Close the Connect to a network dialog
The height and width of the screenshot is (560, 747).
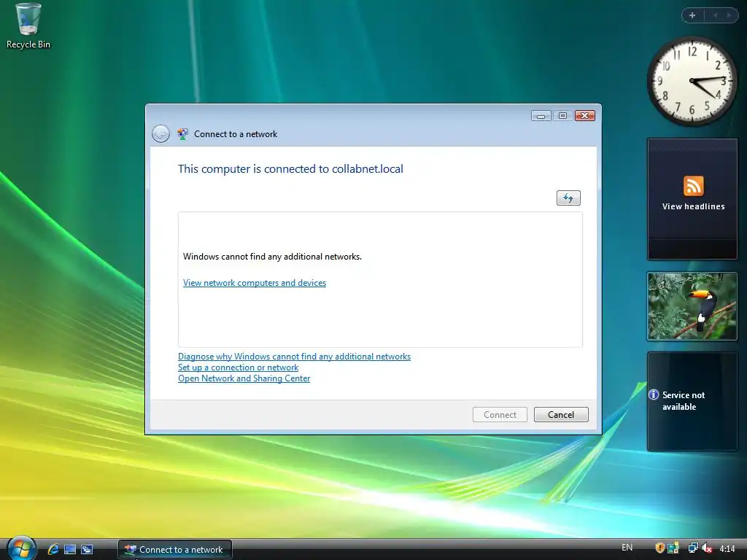585,116
